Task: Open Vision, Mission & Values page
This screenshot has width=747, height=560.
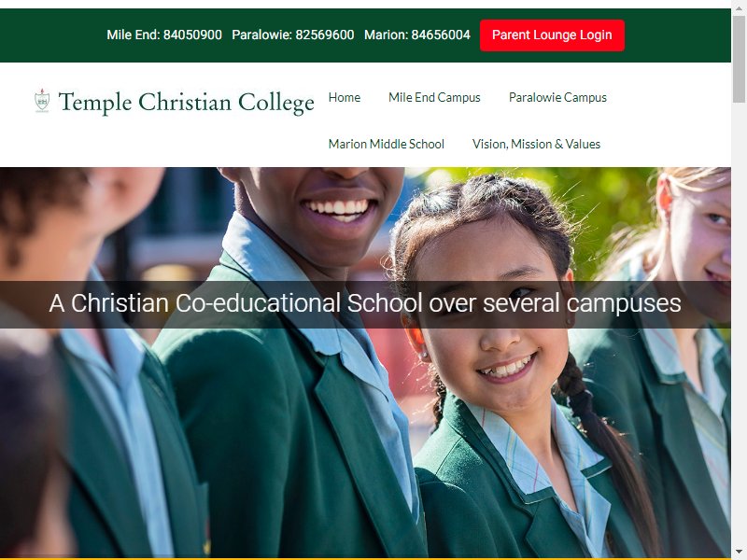Action: point(536,144)
